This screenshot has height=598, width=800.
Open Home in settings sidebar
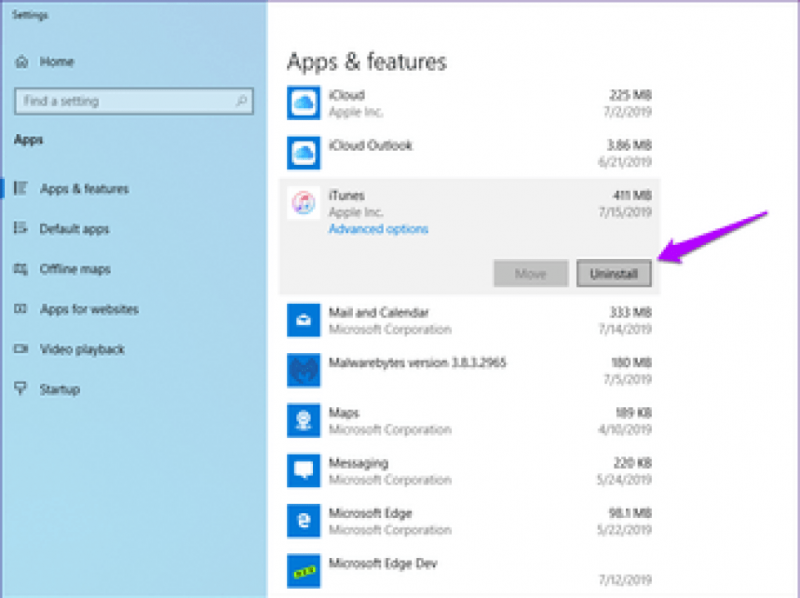(57, 62)
